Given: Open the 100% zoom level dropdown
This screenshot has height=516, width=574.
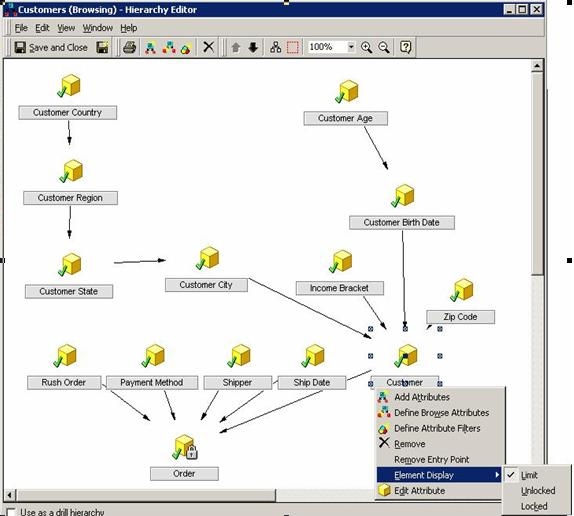Looking at the screenshot, I should (351, 47).
